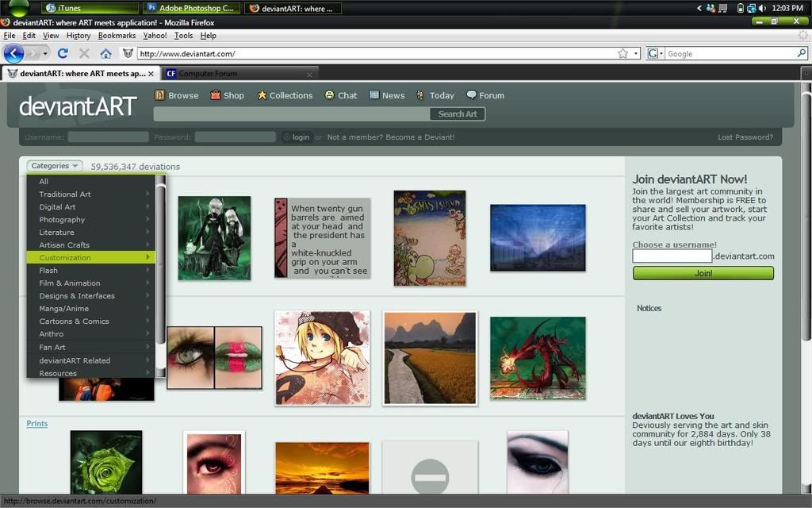Close the deviantART browser tab
The image size is (812, 508).
[151, 74]
